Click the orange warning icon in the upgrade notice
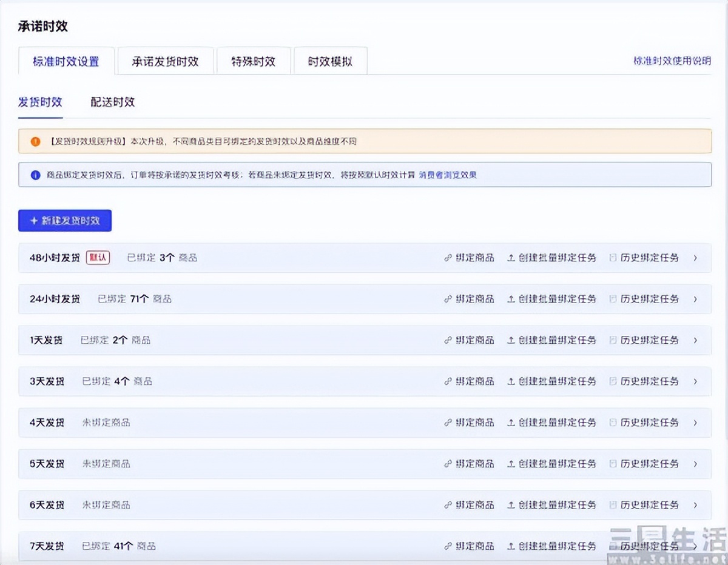 [34, 141]
